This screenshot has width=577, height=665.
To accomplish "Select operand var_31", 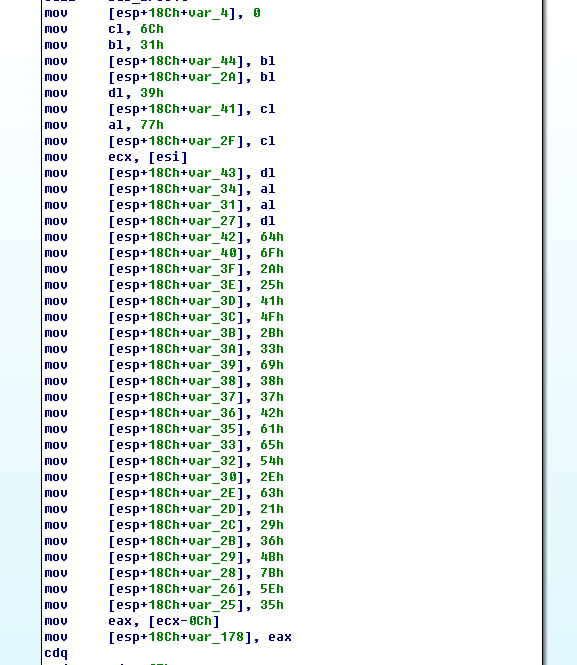I will 213,205.
